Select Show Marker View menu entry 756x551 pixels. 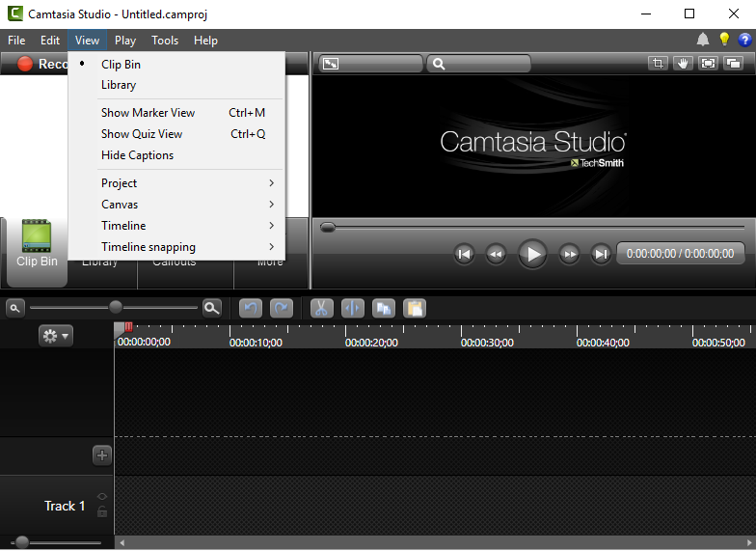[177, 113]
